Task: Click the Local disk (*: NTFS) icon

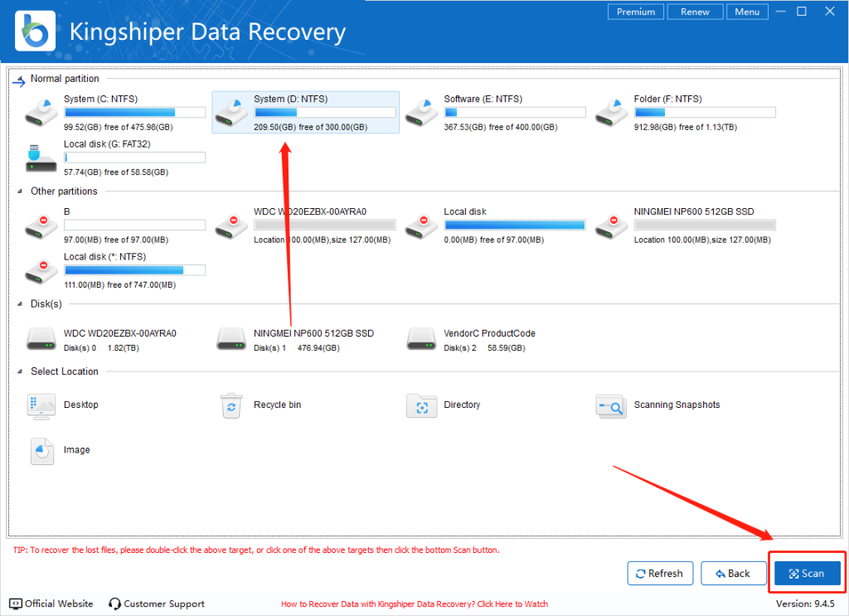Action: coord(41,271)
